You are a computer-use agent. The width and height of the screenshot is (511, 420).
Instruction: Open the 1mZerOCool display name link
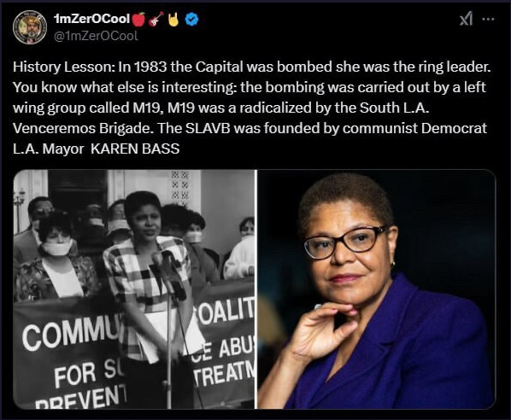[92, 19]
